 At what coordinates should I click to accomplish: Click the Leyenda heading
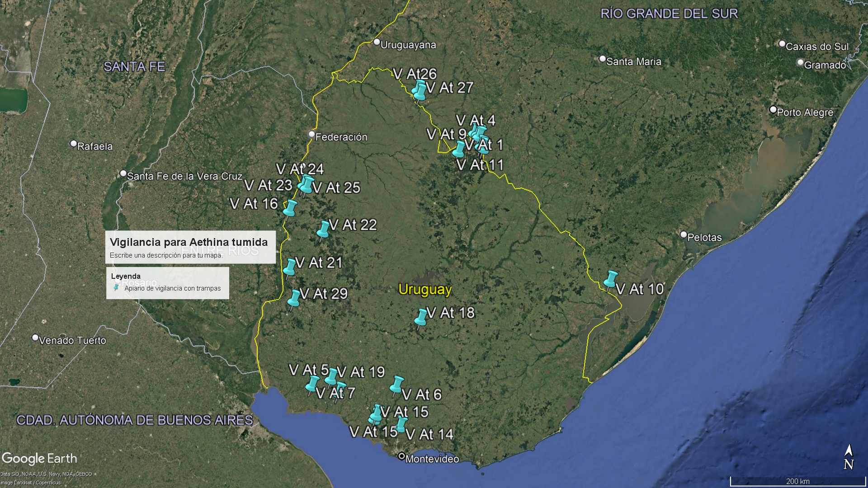coord(126,276)
